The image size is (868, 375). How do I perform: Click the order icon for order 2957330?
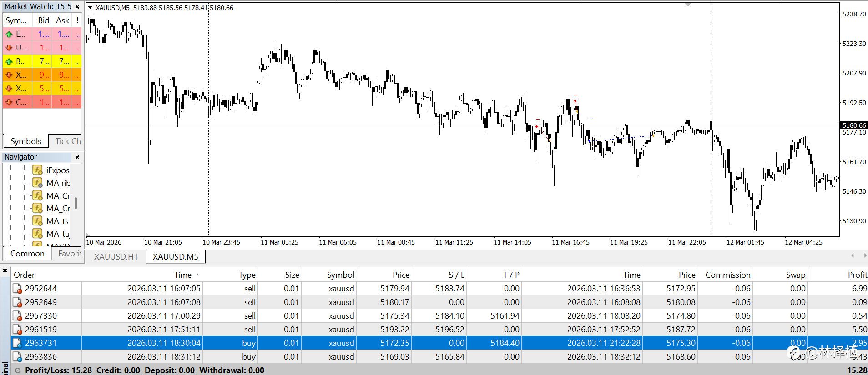[x=17, y=316]
